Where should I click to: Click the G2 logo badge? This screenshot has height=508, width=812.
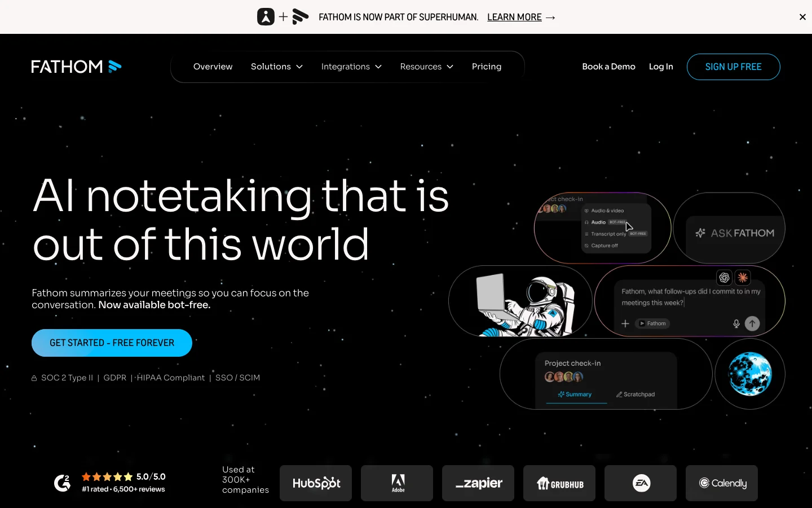62,483
